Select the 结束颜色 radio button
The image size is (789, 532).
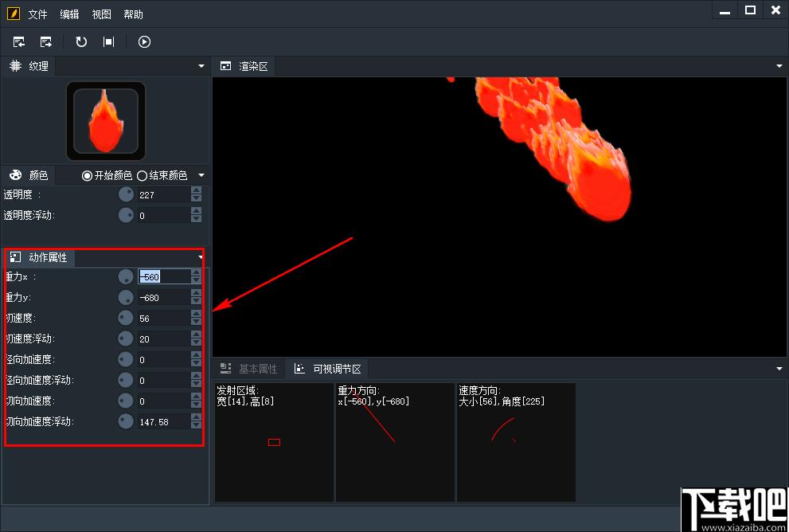pos(142,176)
